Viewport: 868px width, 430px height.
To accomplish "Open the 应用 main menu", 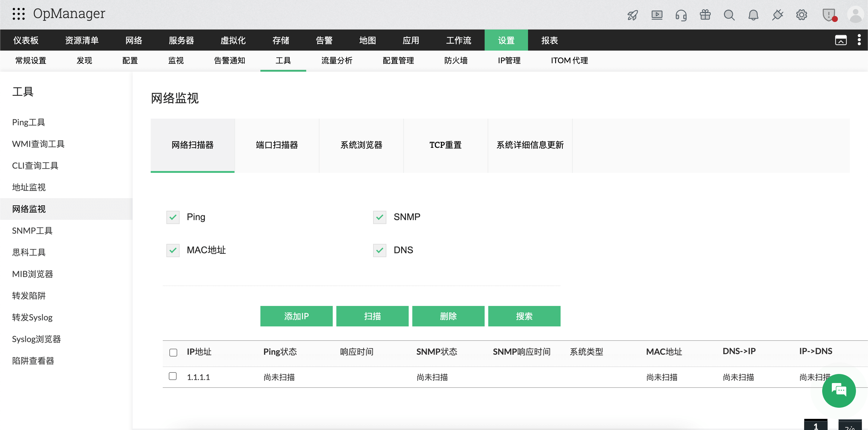I will pyautogui.click(x=411, y=40).
